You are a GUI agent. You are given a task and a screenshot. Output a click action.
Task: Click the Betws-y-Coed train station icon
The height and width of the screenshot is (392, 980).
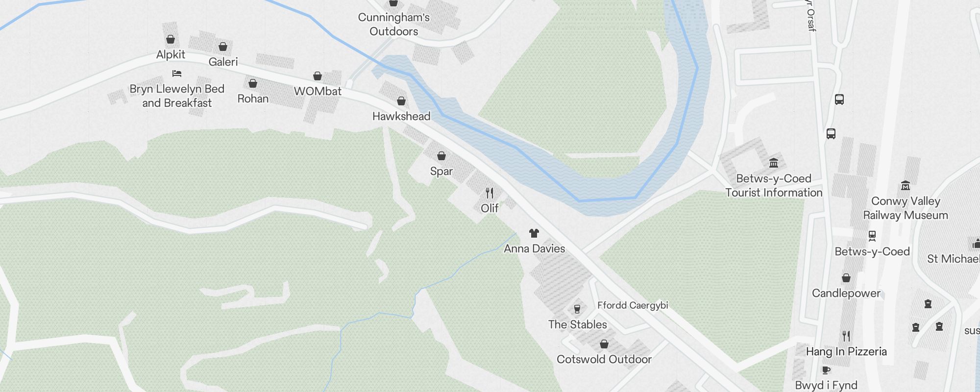pyautogui.click(x=872, y=236)
